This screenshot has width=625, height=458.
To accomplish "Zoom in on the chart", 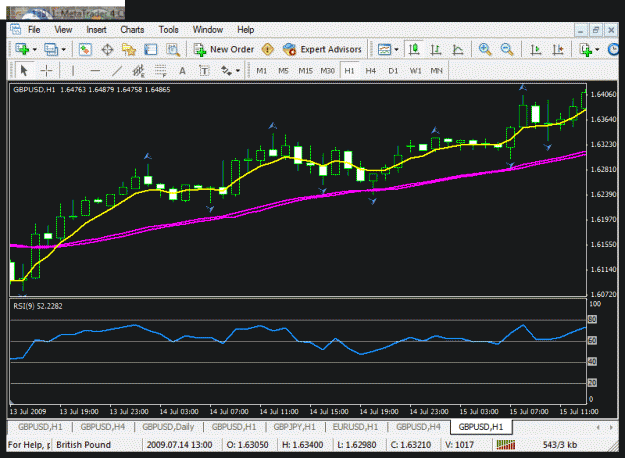I will pos(485,49).
